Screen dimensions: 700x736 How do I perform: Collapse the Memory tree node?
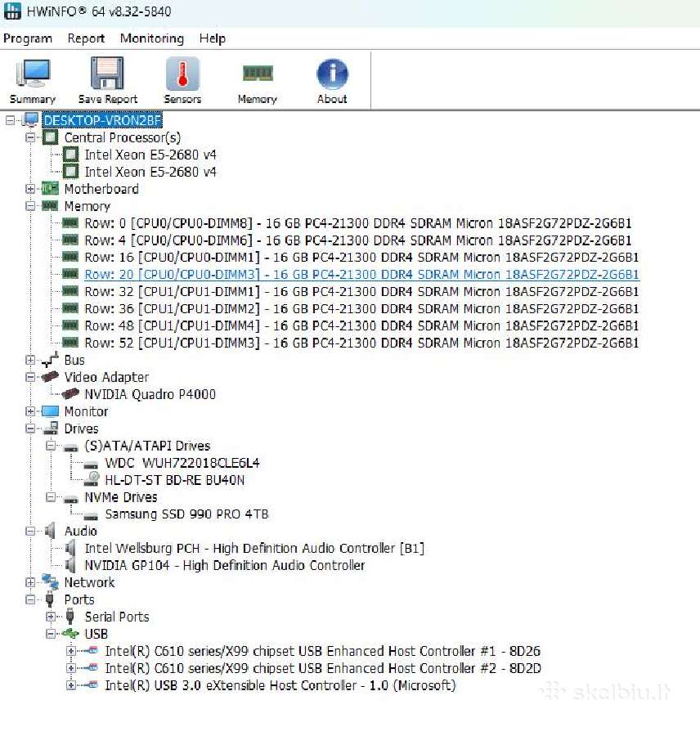coord(30,206)
